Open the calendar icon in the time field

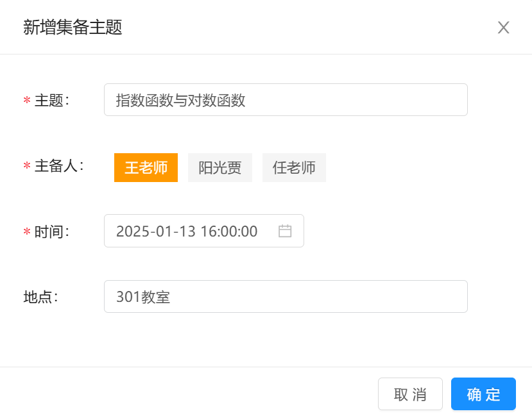[x=285, y=231]
